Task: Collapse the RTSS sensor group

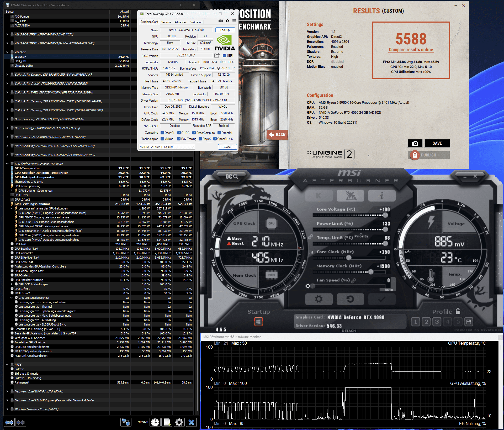Action: [x=7, y=365]
